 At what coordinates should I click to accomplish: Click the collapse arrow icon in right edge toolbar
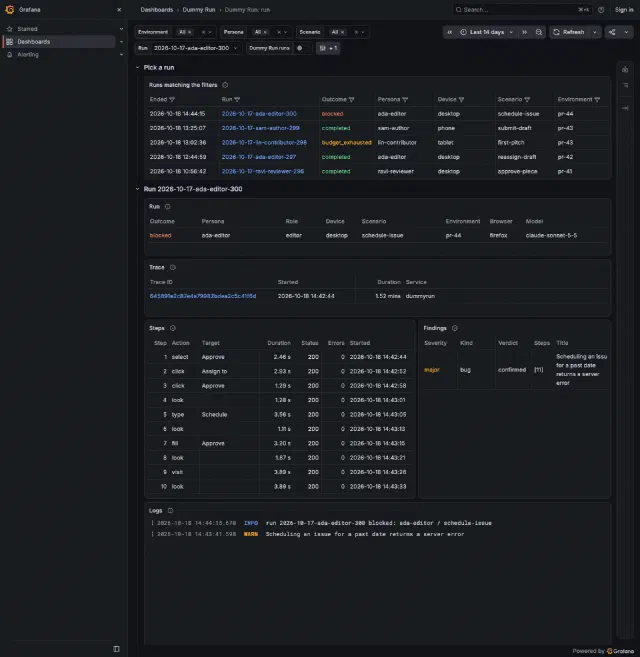(x=625, y=108)
